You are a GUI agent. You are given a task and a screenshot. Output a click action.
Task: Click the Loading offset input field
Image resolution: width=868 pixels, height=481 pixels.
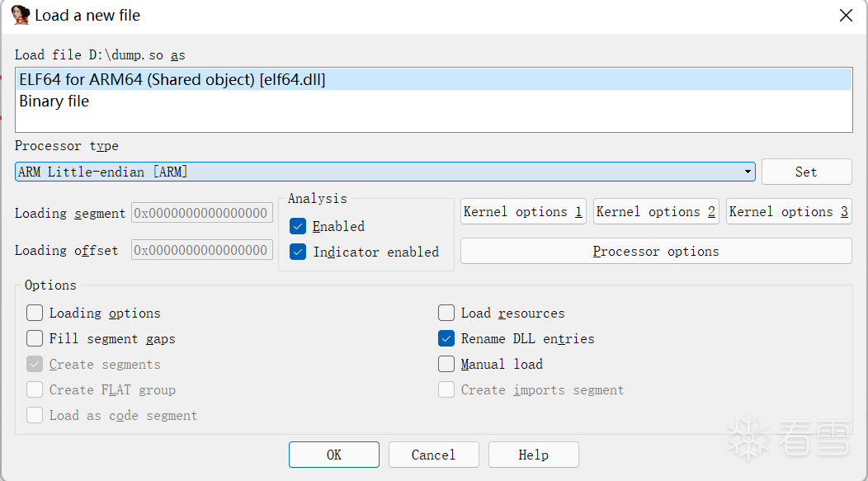[x=202, y=250]
